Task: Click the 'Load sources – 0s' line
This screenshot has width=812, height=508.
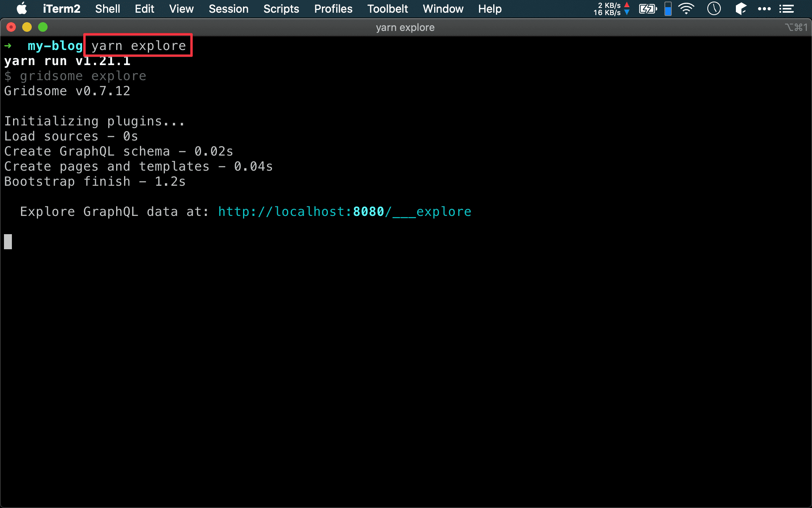Action: point(71,136)
